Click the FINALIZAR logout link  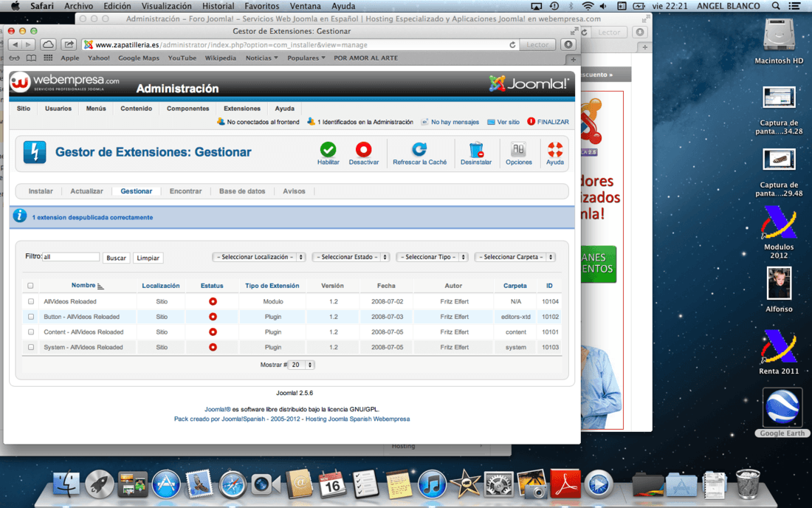click(548, 122)
